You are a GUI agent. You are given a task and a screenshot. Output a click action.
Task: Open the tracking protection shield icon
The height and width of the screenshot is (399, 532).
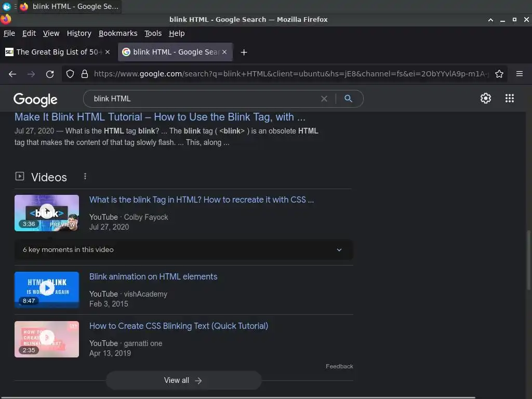pos(70,74)
